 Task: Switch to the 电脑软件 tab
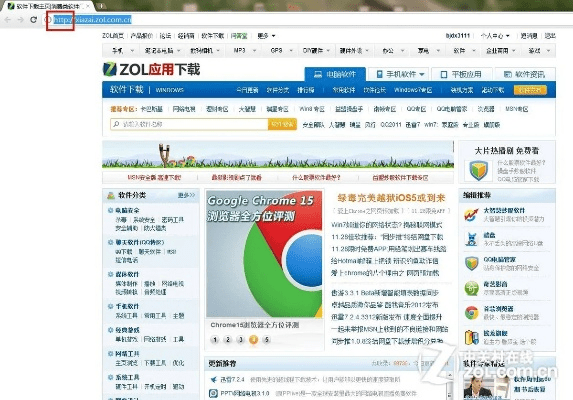(335, 75)
